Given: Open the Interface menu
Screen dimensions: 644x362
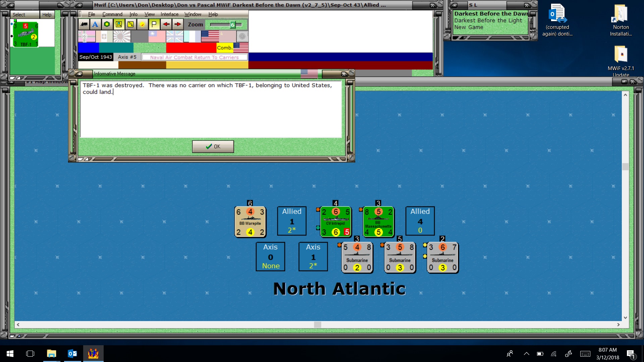Looking at the screenshot, I should [x=169, y=14].
